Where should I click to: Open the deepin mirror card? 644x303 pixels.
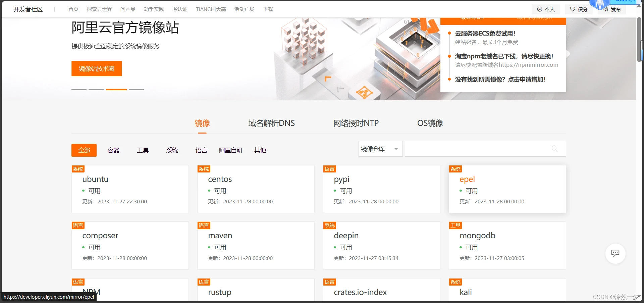382,246
